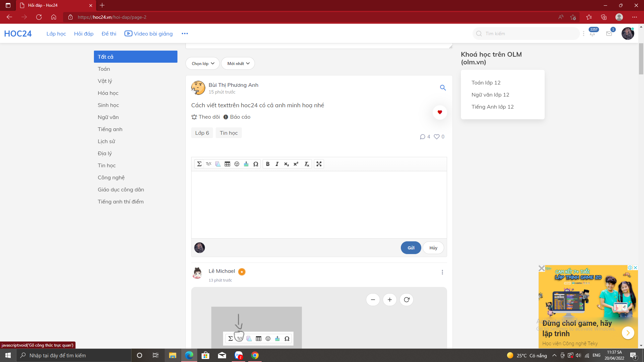Open the Sigma formula editor
644x362 pixels.
pos(199,164)
